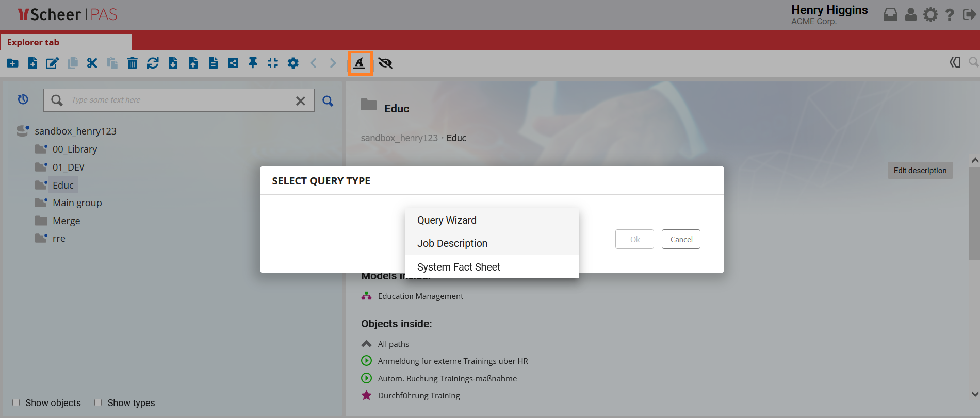
Task: Cancel the Select Query Type dialog
Action: 681,239
